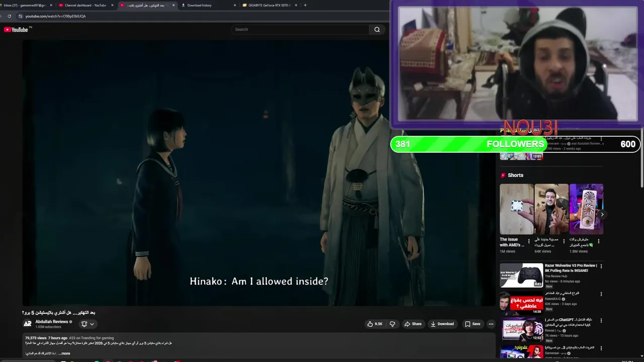This screenshot has width=644, height=362.
Task: Dislike the video with the thumbs-down icon
Action: pyautogui.click(x=392, y=324)
